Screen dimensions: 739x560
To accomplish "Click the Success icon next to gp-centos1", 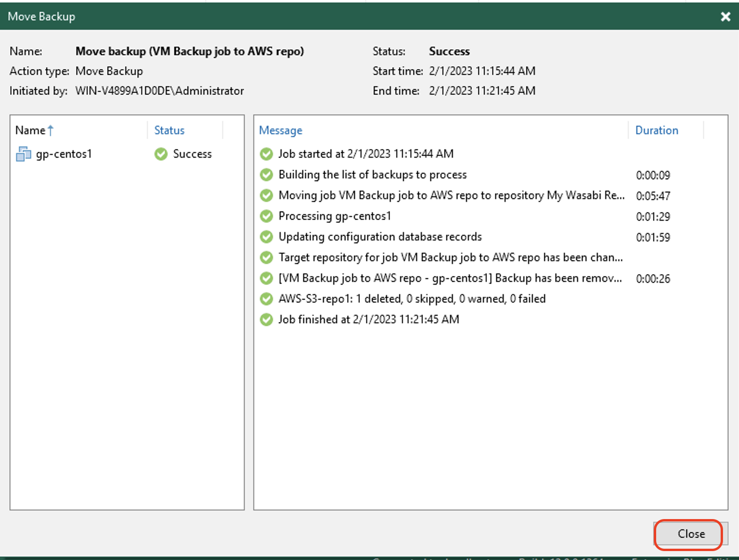I will pos(161,154).
